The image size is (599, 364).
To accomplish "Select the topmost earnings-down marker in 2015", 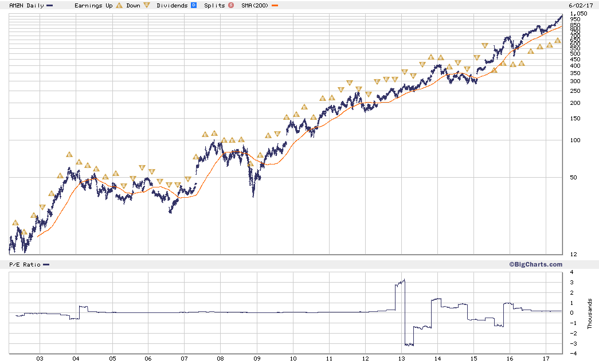I will click(x=485, y=45).
